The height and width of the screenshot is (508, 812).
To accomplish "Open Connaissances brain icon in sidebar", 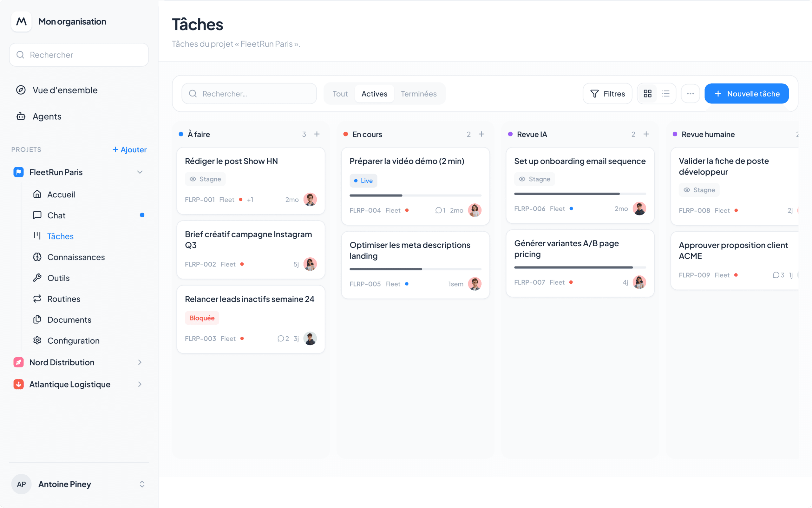I will point(37,257).
